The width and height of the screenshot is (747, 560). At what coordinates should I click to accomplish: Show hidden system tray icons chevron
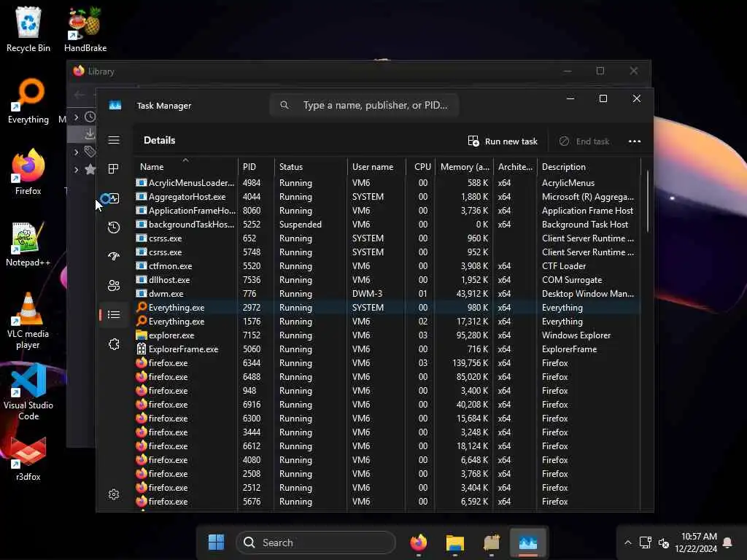(628, 542)
